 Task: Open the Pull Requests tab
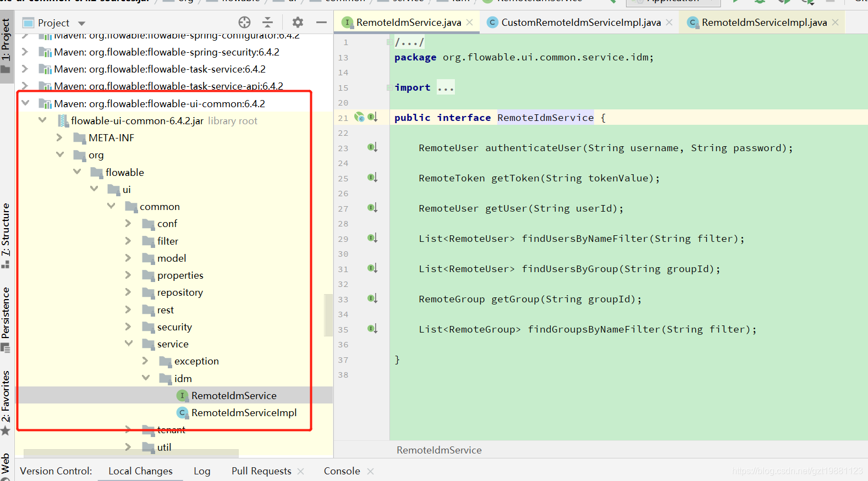[261, 471]
